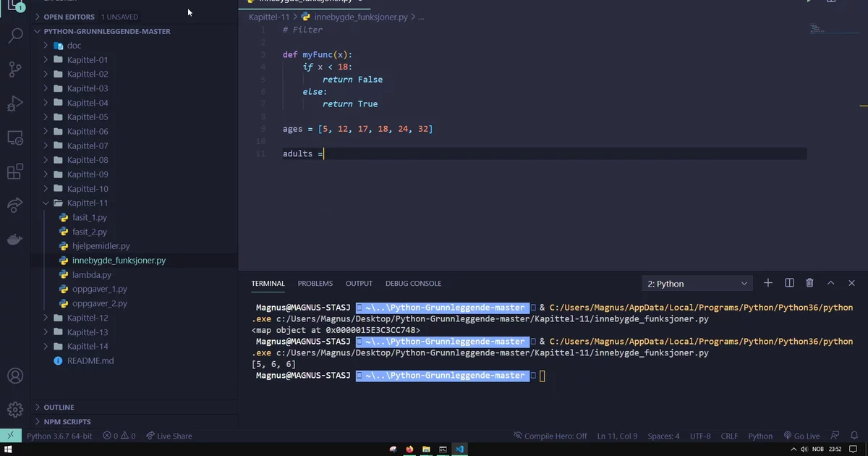Open README.md in the file tree
This screenshot has height=456, width=868.
[90, 360]
